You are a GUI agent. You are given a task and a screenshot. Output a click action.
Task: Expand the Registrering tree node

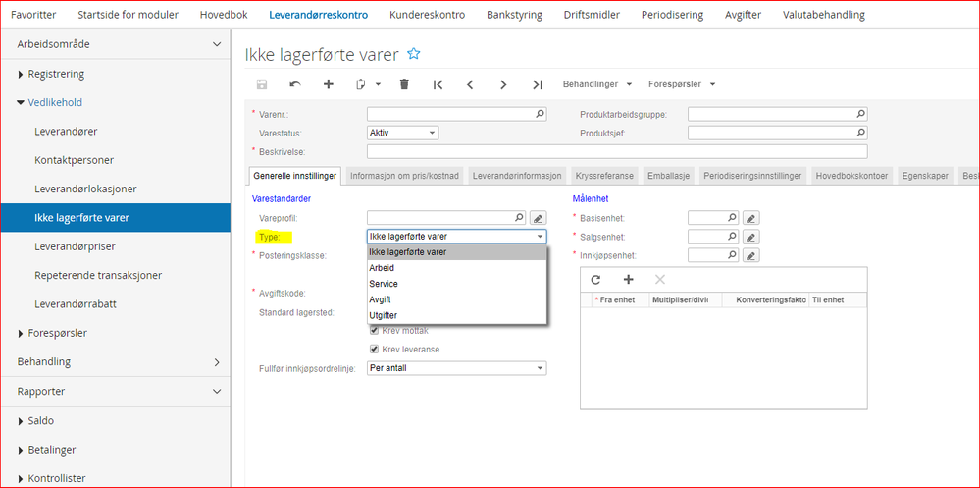click(21, 74)
